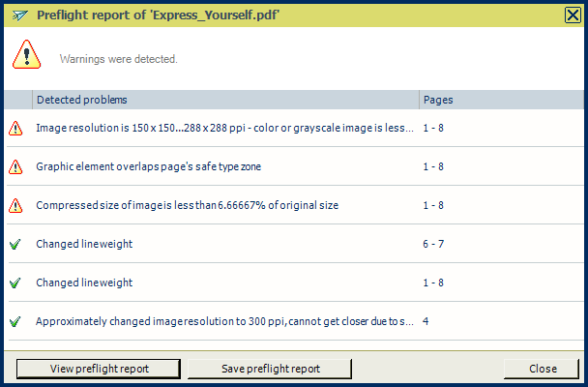588x387 pixels.
Task: Close the dialog with the title bar X
Action: coord(573,15)
